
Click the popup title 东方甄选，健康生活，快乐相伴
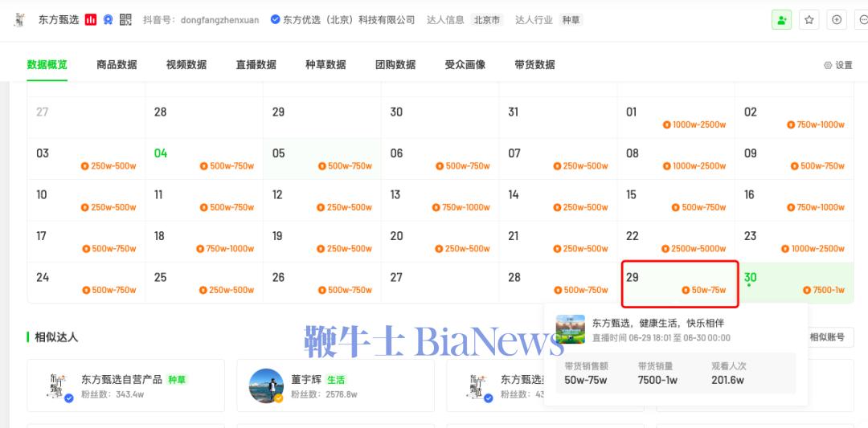[658, 323]
